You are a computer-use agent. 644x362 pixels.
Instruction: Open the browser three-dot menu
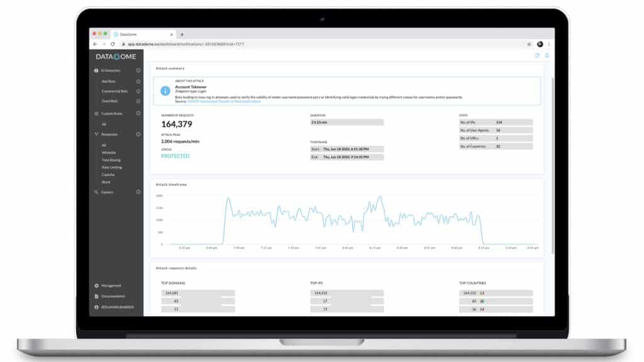click(x=548, y=44)
